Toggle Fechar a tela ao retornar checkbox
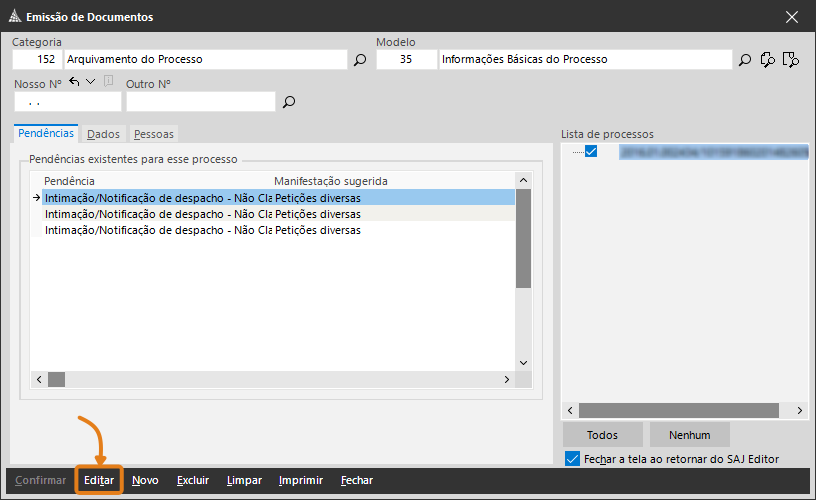The image size is (816, 500). (572, 459)
